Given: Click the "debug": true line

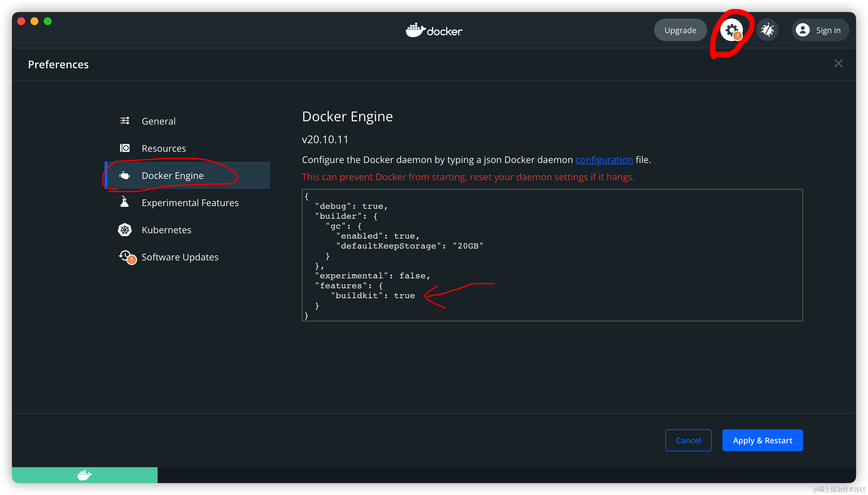Looking at the screenshot, I should [351, 206].
